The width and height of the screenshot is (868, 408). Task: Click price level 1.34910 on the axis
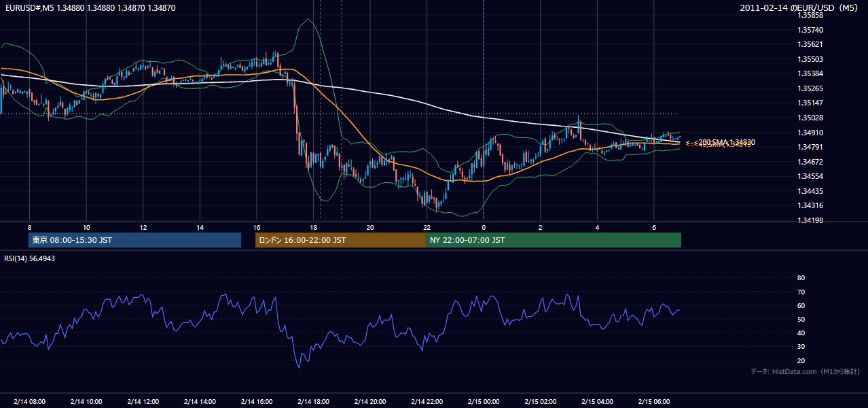pyautogui.click(x=812, y=133)
